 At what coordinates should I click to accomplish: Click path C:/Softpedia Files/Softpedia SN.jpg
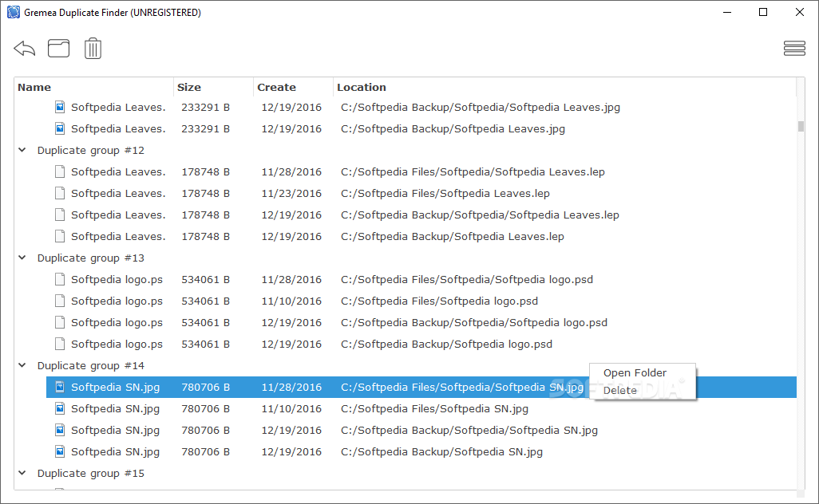[x=434, y=409]
